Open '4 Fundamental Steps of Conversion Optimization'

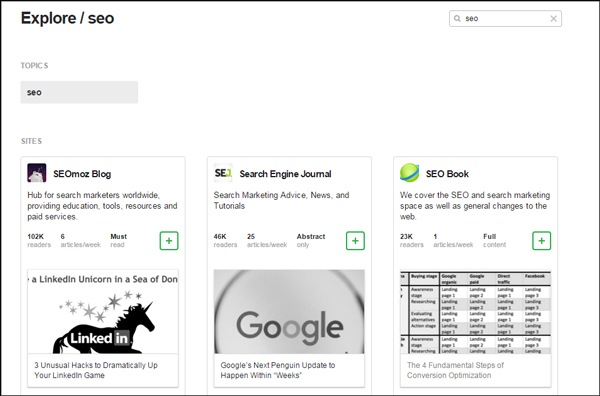tap(455, 370)
